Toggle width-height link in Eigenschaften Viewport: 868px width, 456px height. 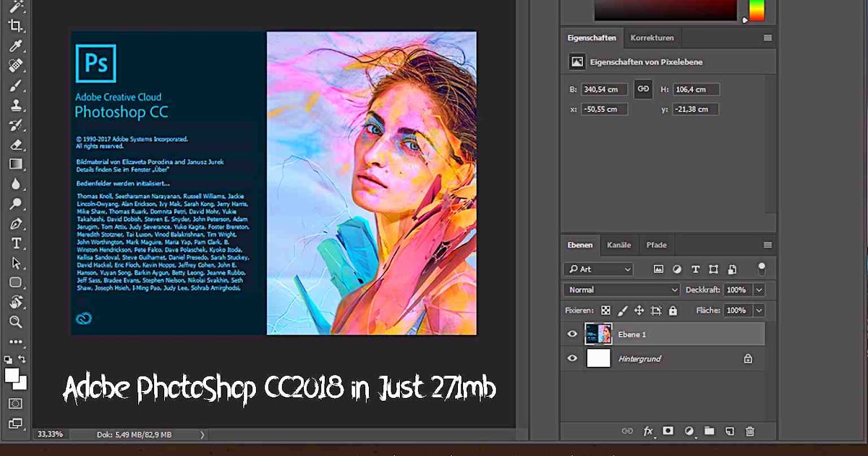[642, 89]
